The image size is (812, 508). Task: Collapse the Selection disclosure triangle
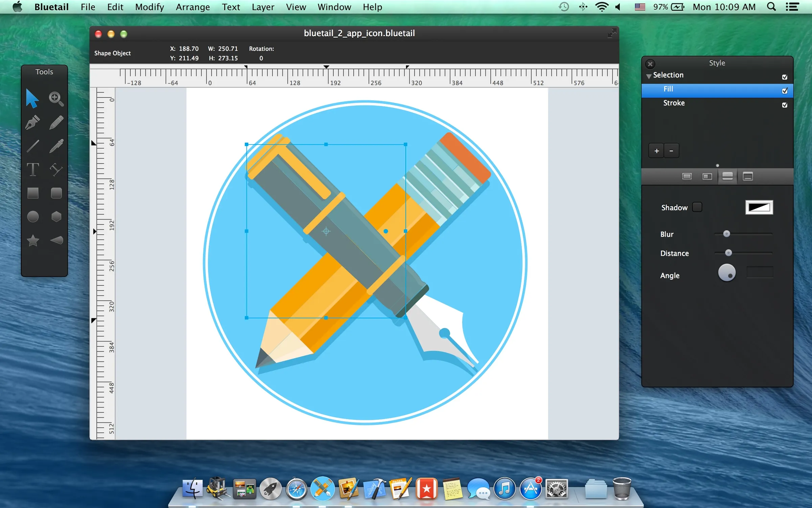[648, 75]
